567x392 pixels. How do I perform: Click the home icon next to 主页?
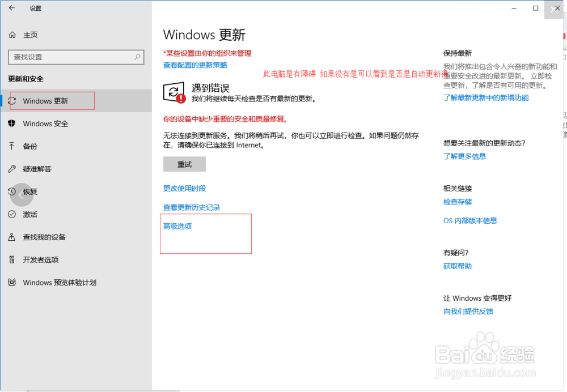pyautogui.click(x=12, y=35)
